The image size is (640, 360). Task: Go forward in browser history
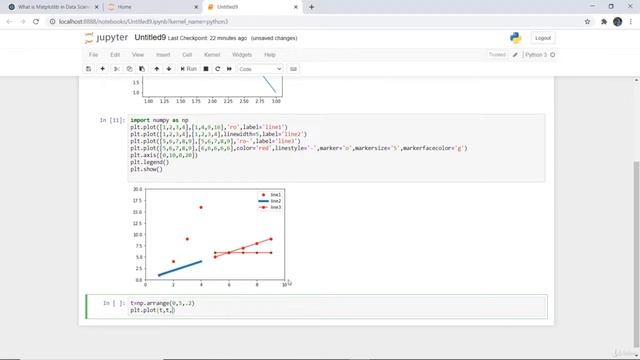click(x=23, y=22)
